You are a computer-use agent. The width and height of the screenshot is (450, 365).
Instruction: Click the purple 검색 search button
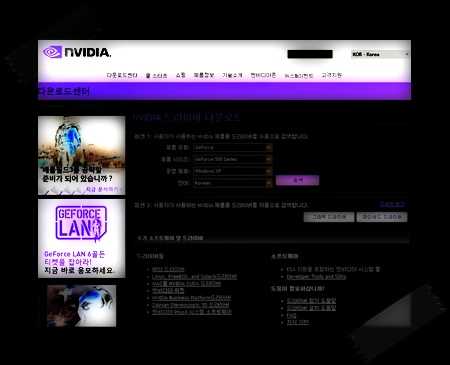coord(297,180)
